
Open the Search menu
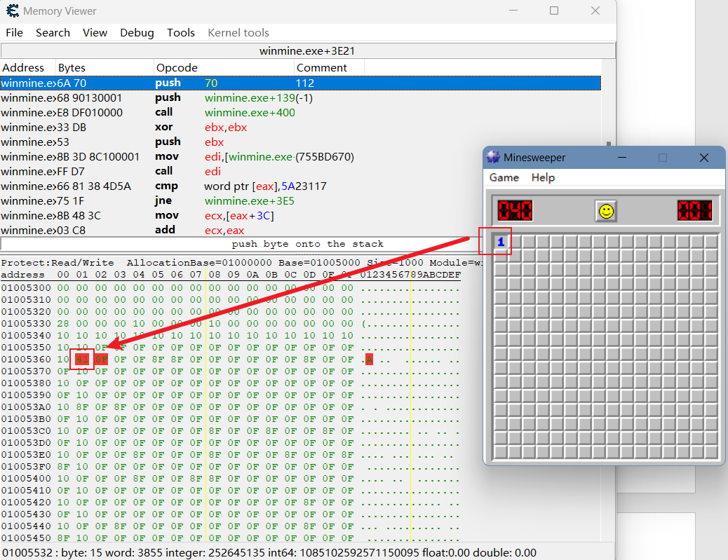pyautogui.click(x=53, y=33)
